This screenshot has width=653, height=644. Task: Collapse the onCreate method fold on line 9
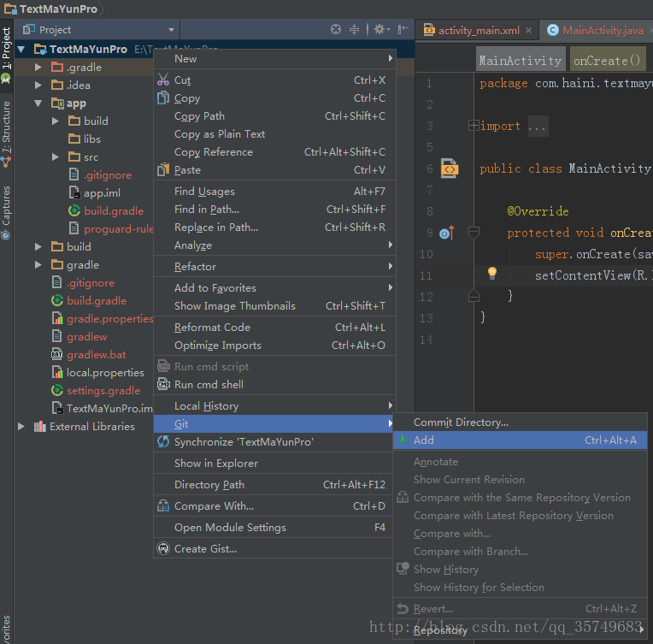coord(474,232)
